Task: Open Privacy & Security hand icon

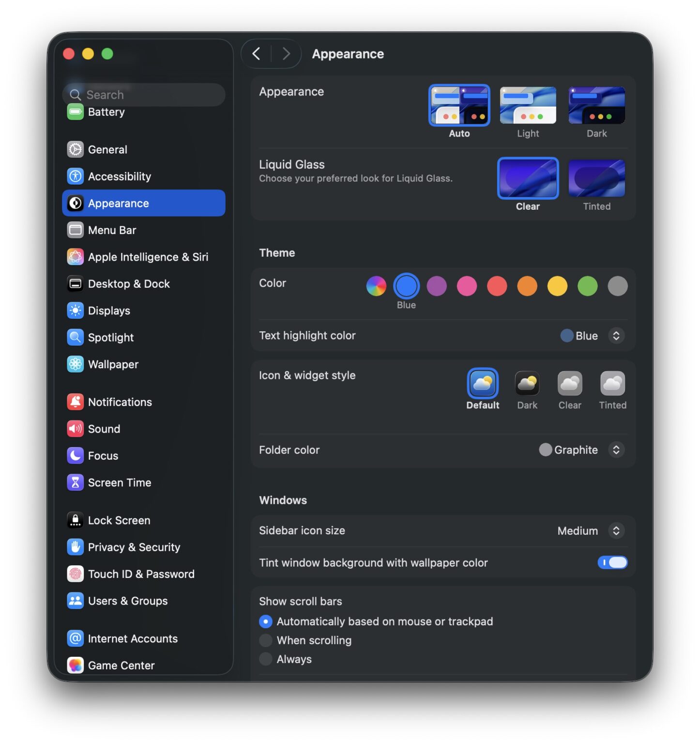Action: [x=75, y=547]
